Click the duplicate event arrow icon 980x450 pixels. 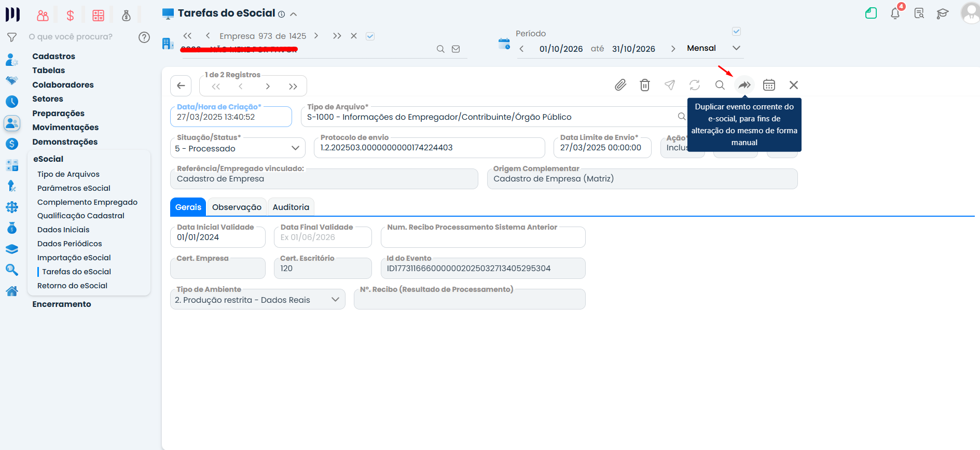pos(744,85)
